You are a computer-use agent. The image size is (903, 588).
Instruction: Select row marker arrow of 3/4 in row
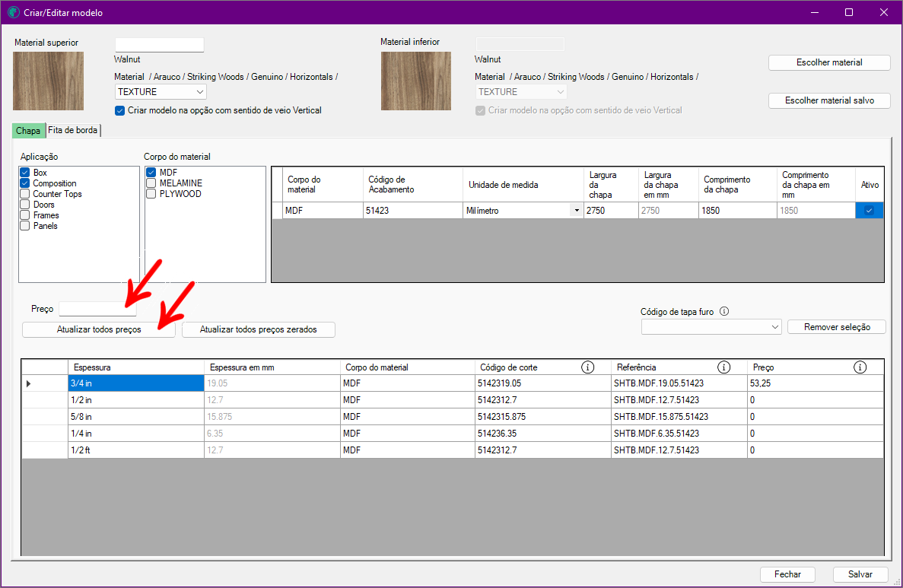pyautogui.click(x=29, y=384)
